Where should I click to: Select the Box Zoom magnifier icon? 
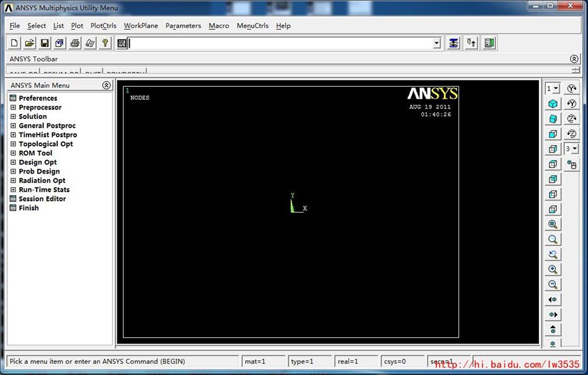[x=553, y=239]
